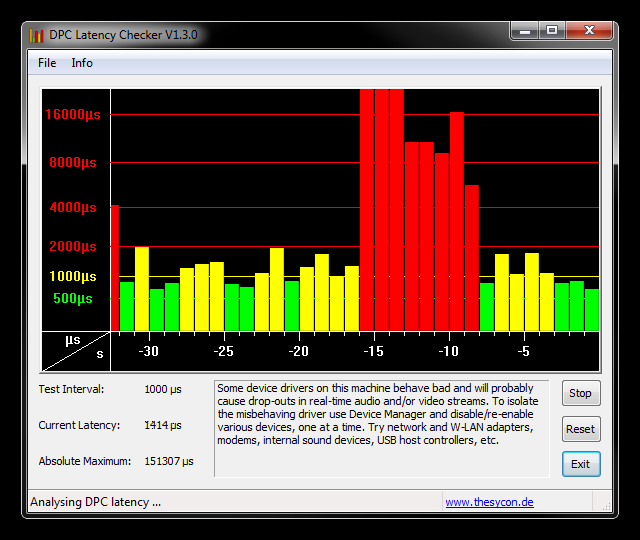Click the 151307 µs maximum value
The image size is (640, 540).
click(x=169, y=461)
